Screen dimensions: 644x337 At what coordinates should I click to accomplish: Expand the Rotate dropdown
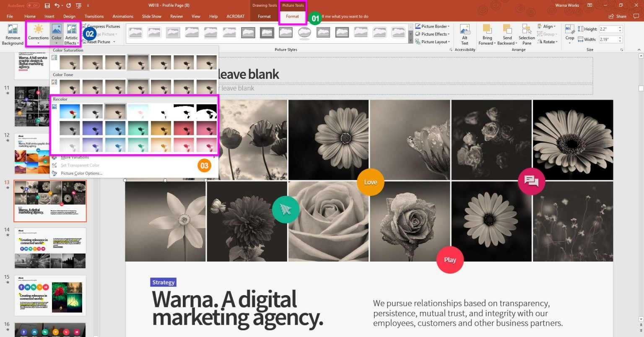click(549, 41)
